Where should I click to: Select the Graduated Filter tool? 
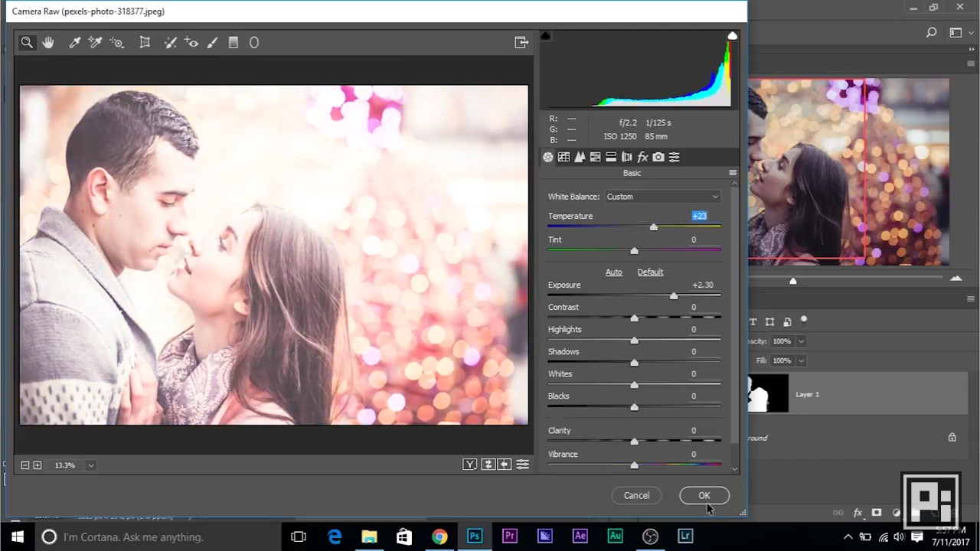(x=234, y=43)
